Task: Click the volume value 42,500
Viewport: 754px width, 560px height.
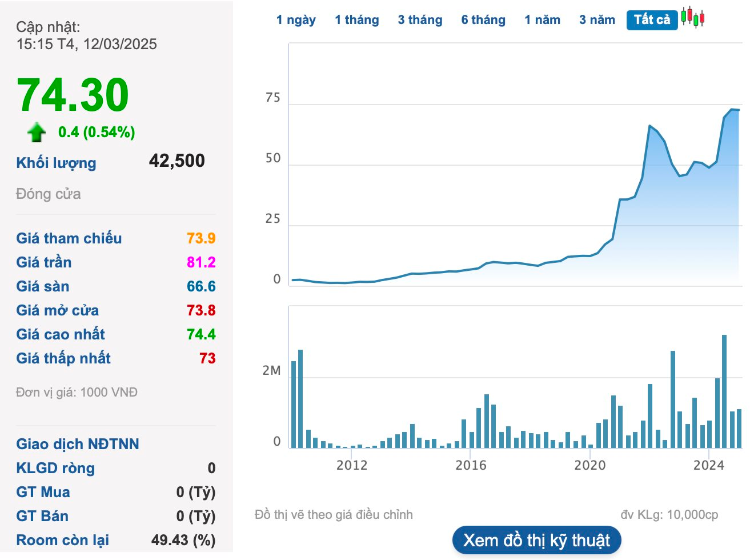Action: 177,161
